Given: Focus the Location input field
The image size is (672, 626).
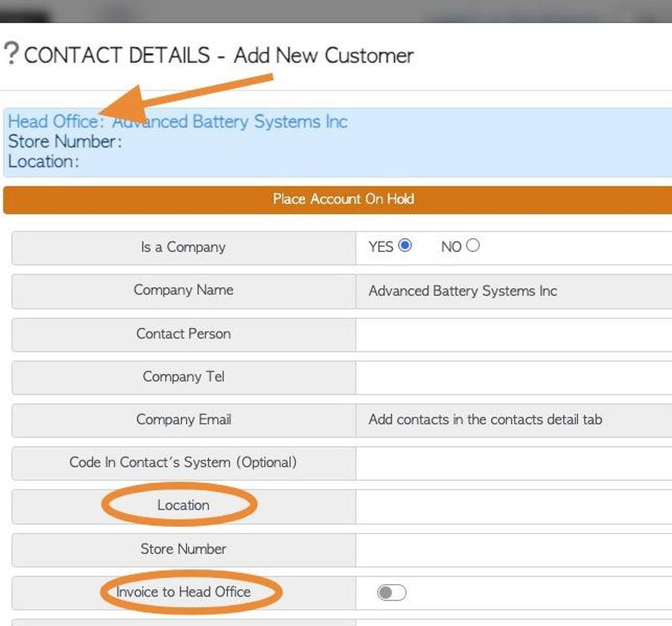Looking at the screenshot, I should pyautogui.click(x=514, y=507).
